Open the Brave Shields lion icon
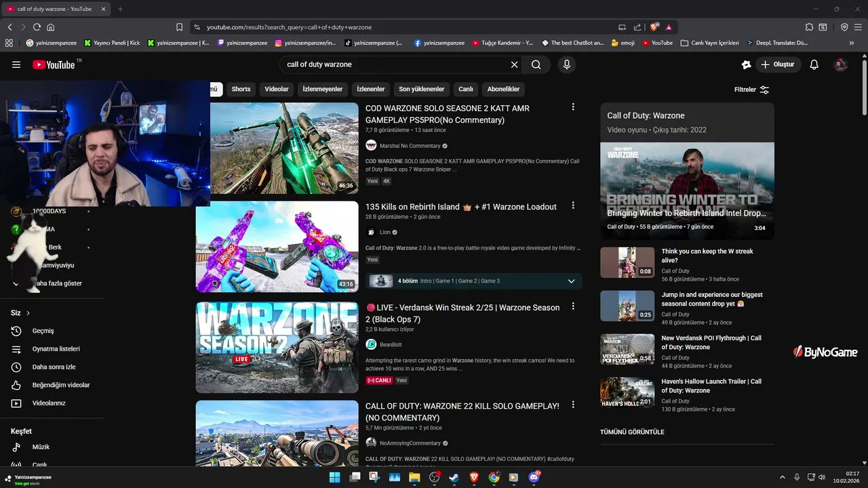This screenshot has width=868, height=488. (654, 27)
